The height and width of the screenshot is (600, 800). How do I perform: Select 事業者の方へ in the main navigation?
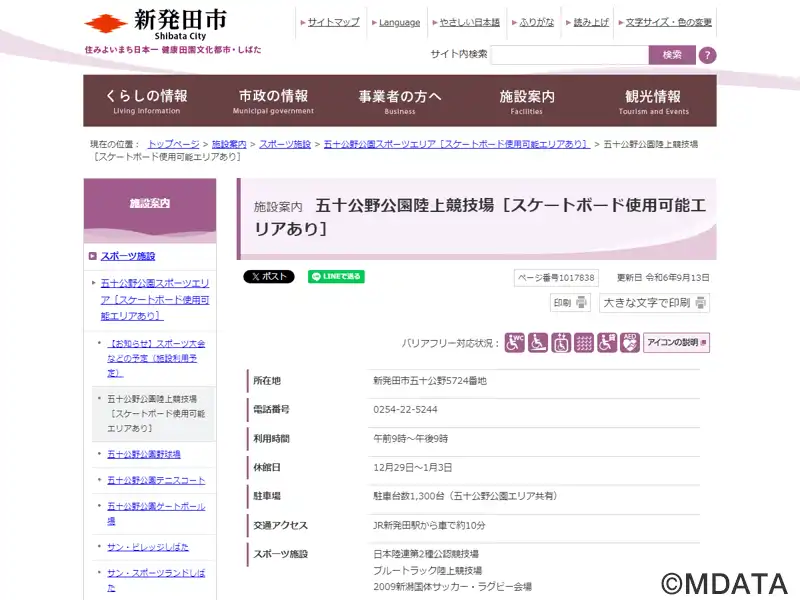pos(400,101)
